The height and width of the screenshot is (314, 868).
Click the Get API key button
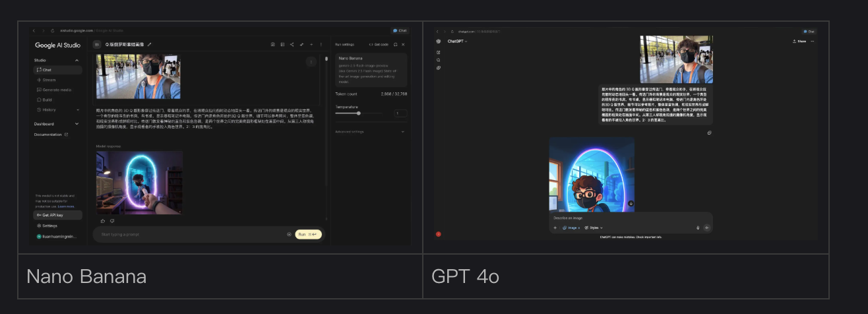[x=57, y=215]
